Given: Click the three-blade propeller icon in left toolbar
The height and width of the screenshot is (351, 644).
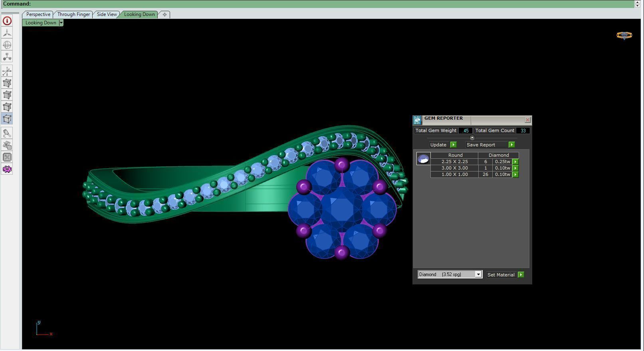Looking at the screenshot, I should [7, 33].
